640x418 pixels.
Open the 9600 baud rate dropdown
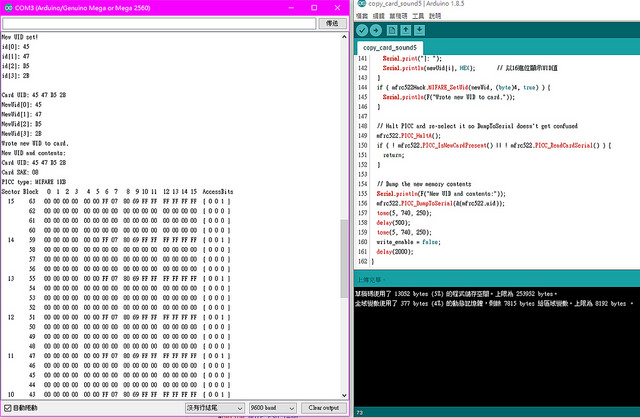[271, 408]
